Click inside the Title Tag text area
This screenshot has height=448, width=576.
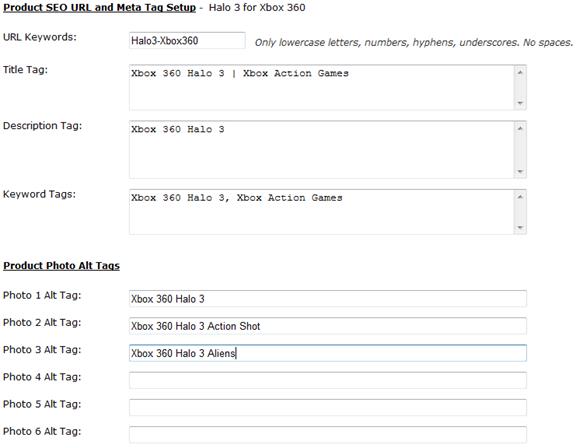click(x=321, y=87)
